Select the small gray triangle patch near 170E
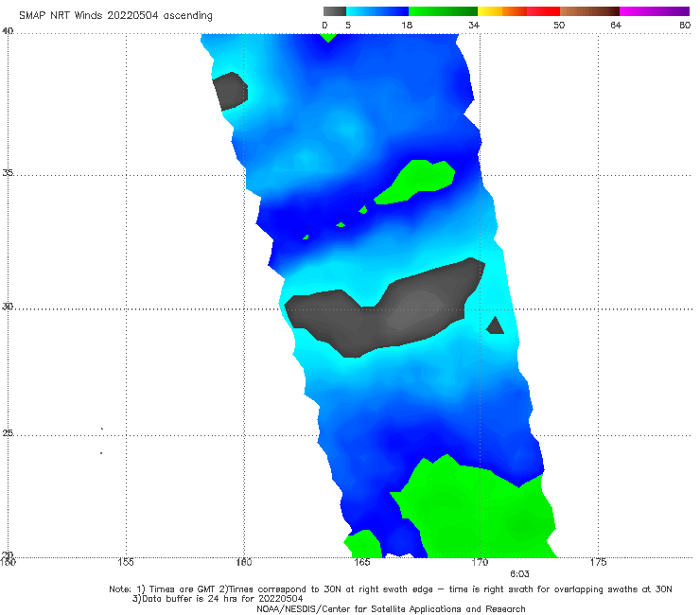Screen dimensions: 700x615 click(x=495, y=326)
